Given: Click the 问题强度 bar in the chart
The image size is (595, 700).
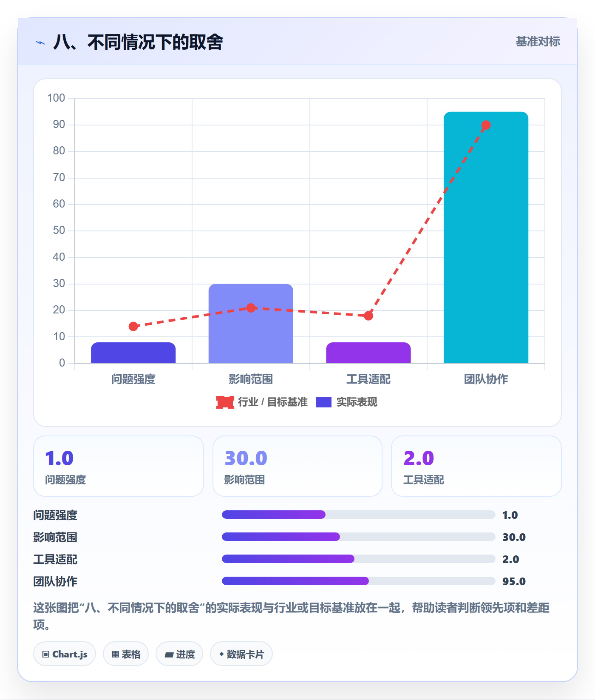Looking at the screenshot, I should coord(133,353).
